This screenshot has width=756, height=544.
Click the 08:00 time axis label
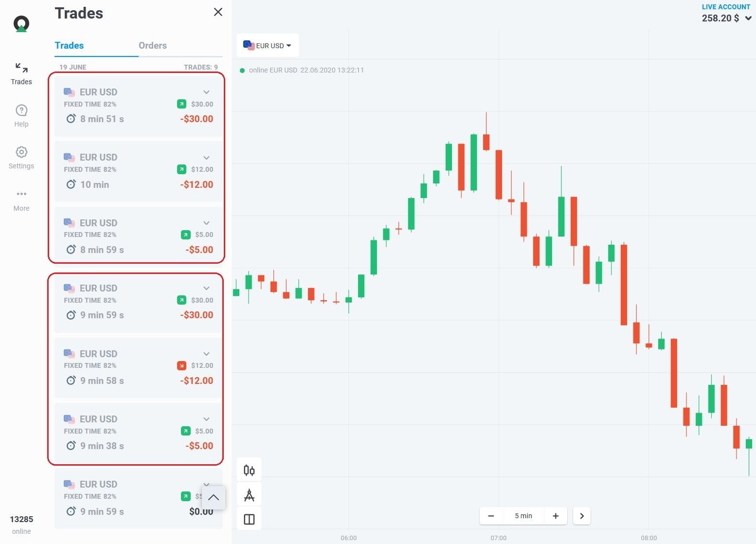649,538
